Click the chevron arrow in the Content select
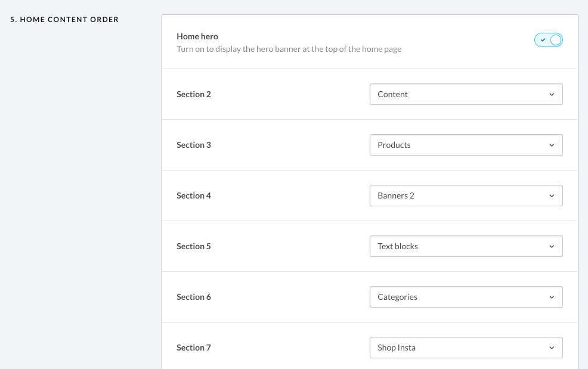The height and width of the screenshot is (369, 588). pyautogui.click(x=552, y=94)
